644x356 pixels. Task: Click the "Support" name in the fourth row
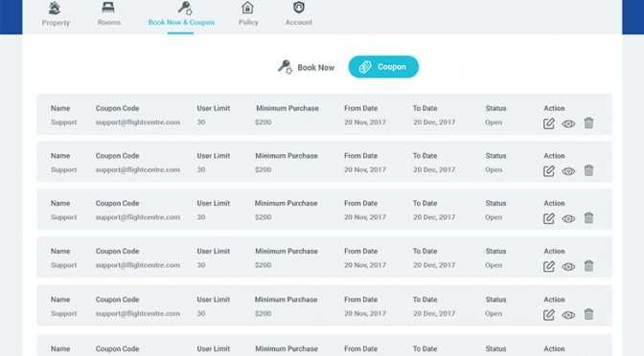[x=63, y=265]
